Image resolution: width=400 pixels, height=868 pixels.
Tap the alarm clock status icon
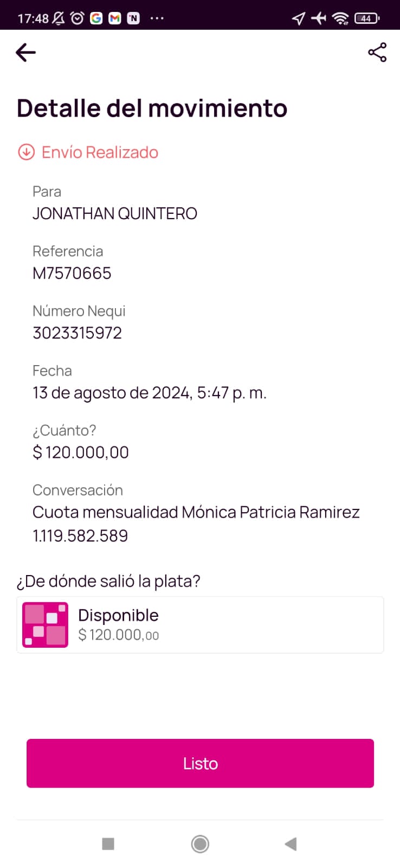pos(78,18)
